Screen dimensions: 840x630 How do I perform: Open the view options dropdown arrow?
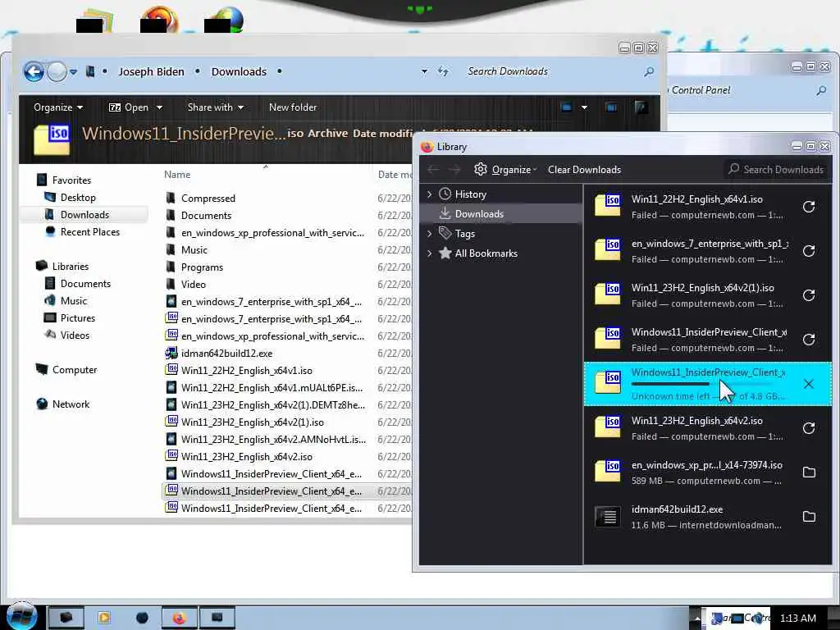click(x=584, y=107)
